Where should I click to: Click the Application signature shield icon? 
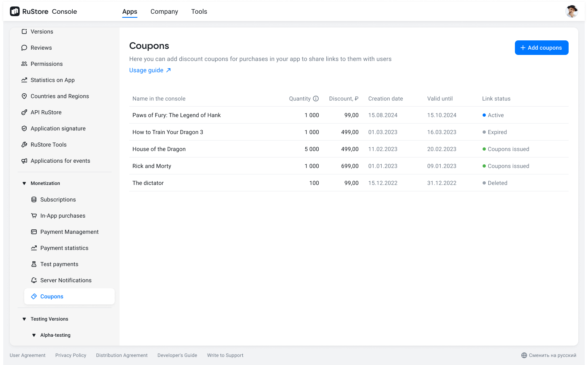click(x=24, y=128)
